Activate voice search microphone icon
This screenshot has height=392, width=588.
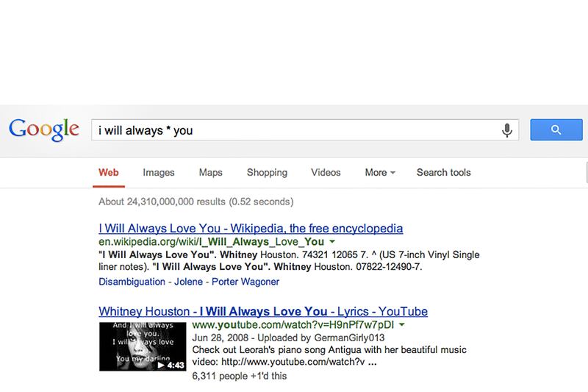(x=506, y=130)
